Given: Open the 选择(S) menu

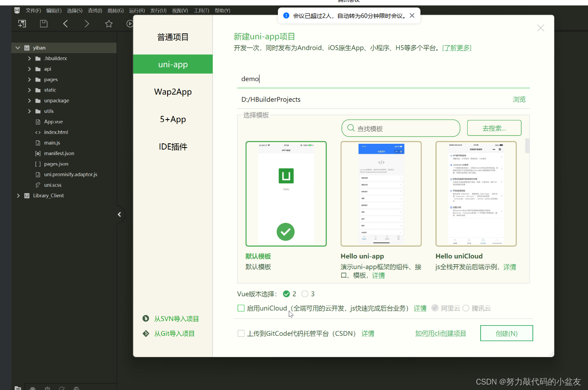Looking at the screenshot, I should (75, 10).
